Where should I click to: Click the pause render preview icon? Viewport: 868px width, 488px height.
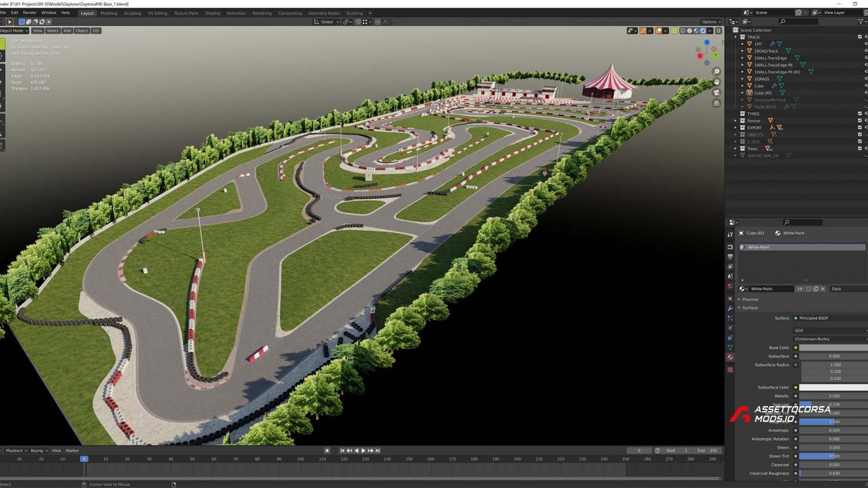tap(719, 30)
